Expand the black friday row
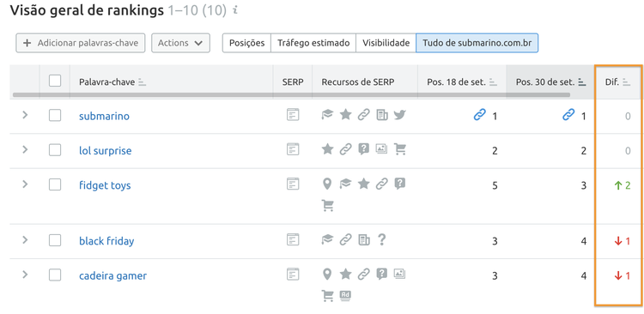The image size is (644, 314). [x=25, y=239]
